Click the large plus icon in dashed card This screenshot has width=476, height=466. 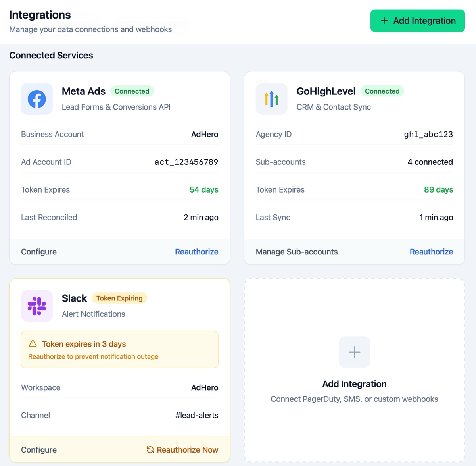coord(354,352)
